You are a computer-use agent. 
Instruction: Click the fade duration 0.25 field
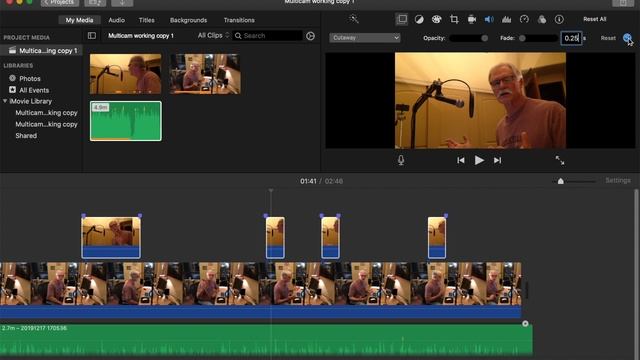[571, 38]
